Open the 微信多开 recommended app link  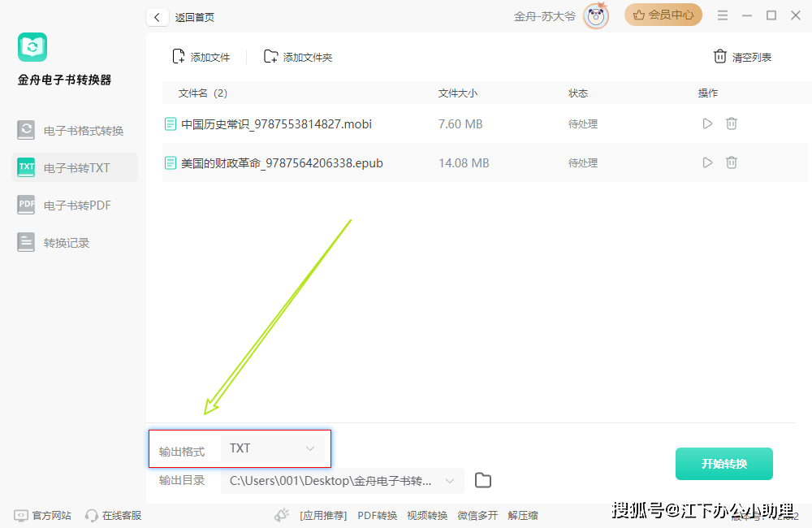[x=477, y=516]
